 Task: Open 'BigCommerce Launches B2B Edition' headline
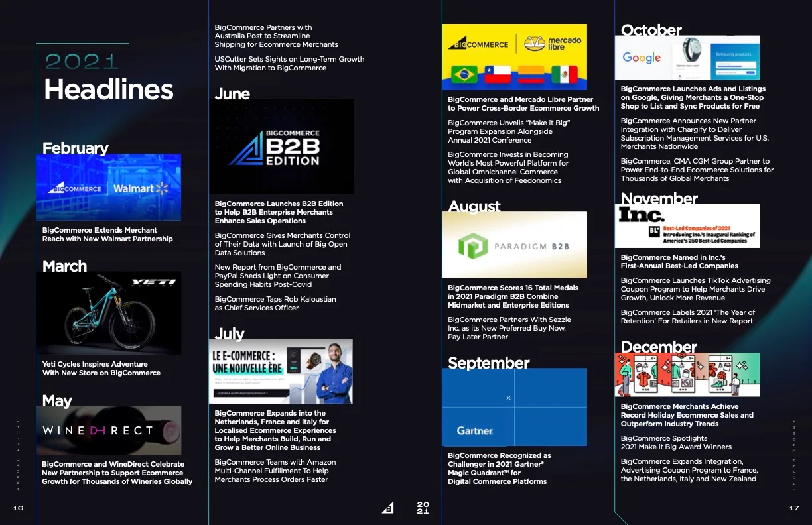click(x=279, y=212)
